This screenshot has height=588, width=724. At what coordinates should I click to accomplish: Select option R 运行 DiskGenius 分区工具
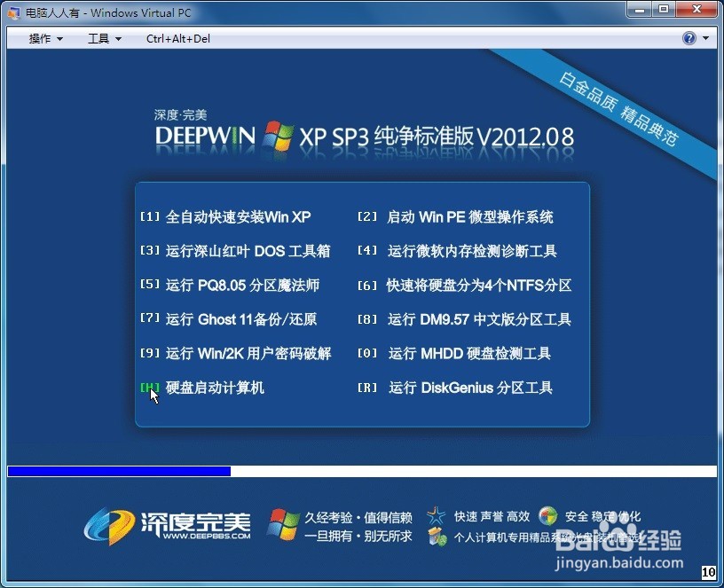[x=455, y=388]
